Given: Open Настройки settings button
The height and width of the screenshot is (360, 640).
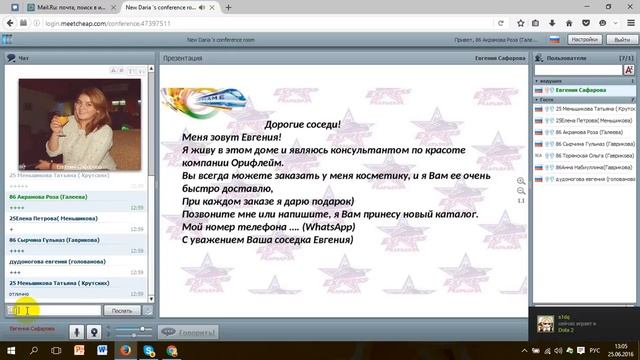Looking at the screenshot, I should (584, 40).
